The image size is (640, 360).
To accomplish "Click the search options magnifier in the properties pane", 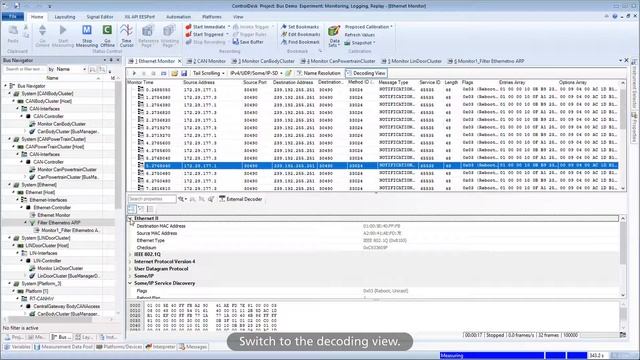I will click(x=181, y=199).
